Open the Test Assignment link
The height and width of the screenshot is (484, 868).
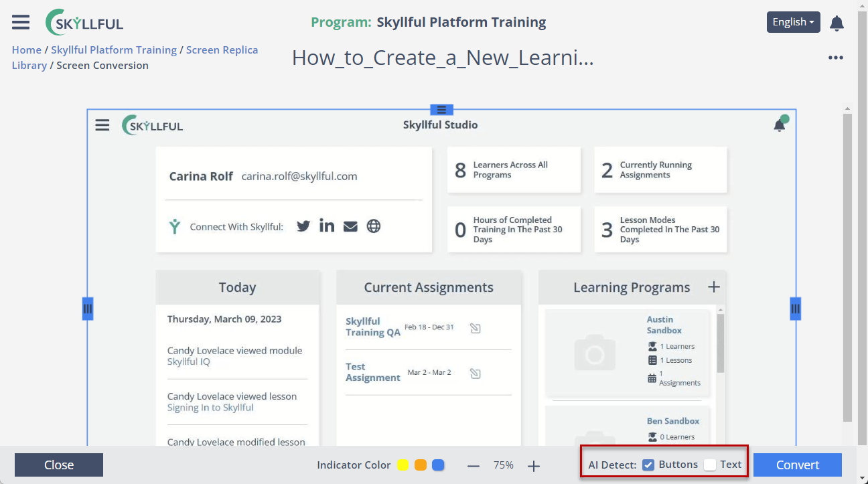(372, 372)
